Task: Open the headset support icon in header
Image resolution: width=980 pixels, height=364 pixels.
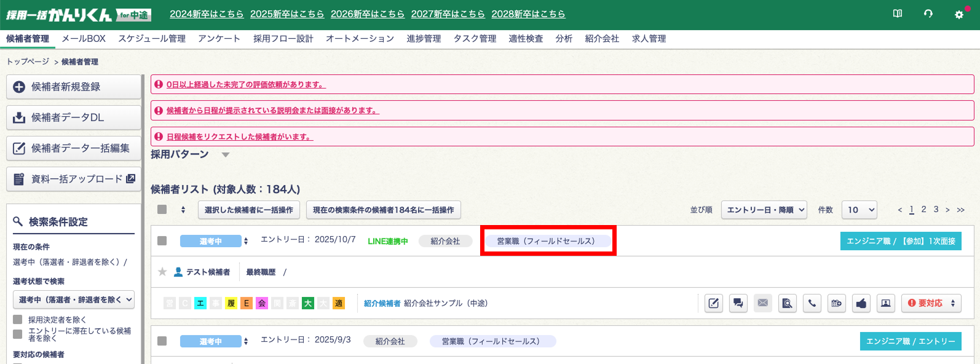Action: tap(928, 14)
